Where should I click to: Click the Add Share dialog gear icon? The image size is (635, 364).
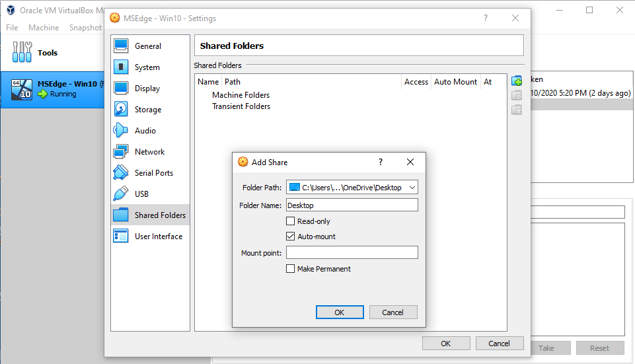(x=243, y=162)
